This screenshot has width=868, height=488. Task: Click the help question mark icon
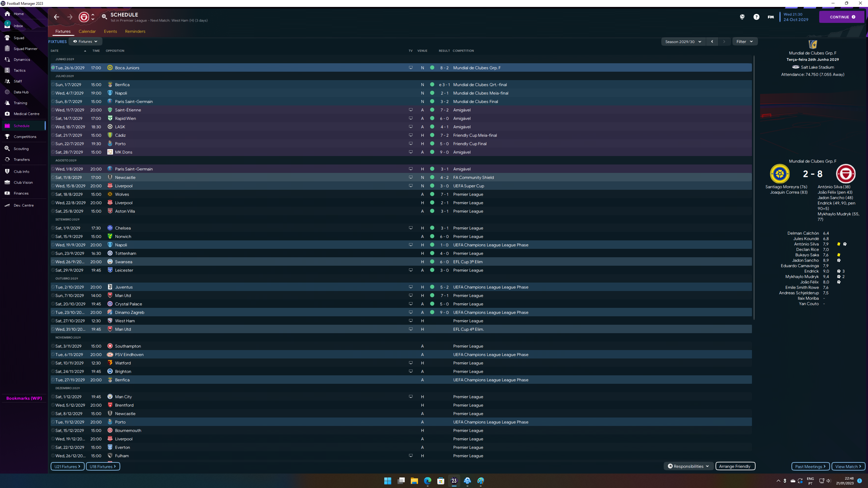(x=756, y=17)
